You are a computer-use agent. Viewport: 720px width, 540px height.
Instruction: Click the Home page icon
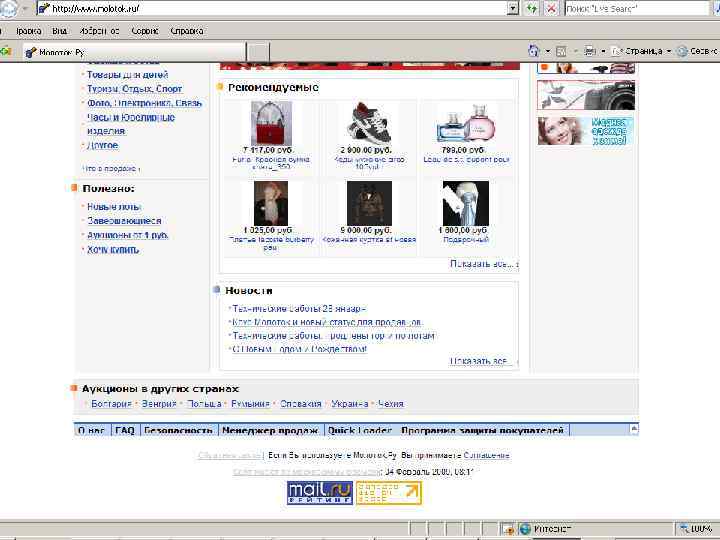pyautogui.click(x=534, y=51)
